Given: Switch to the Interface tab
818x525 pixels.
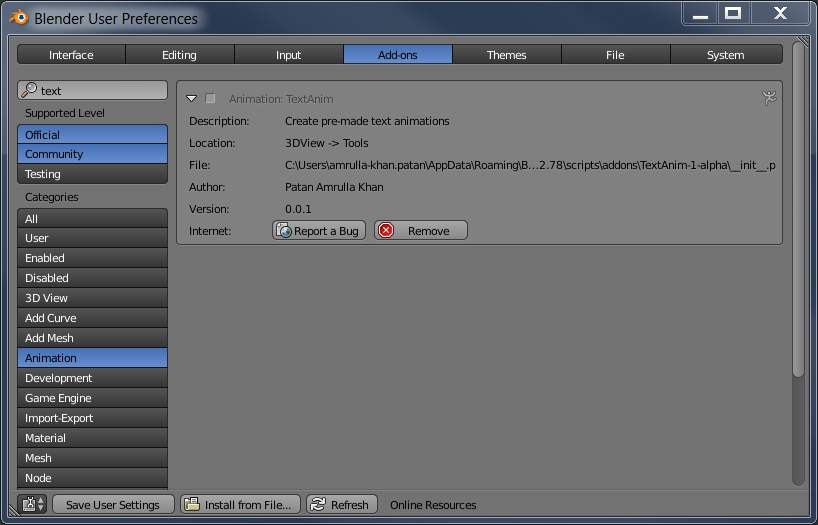Looking at the screenshot, I should (x=71, y=54).
